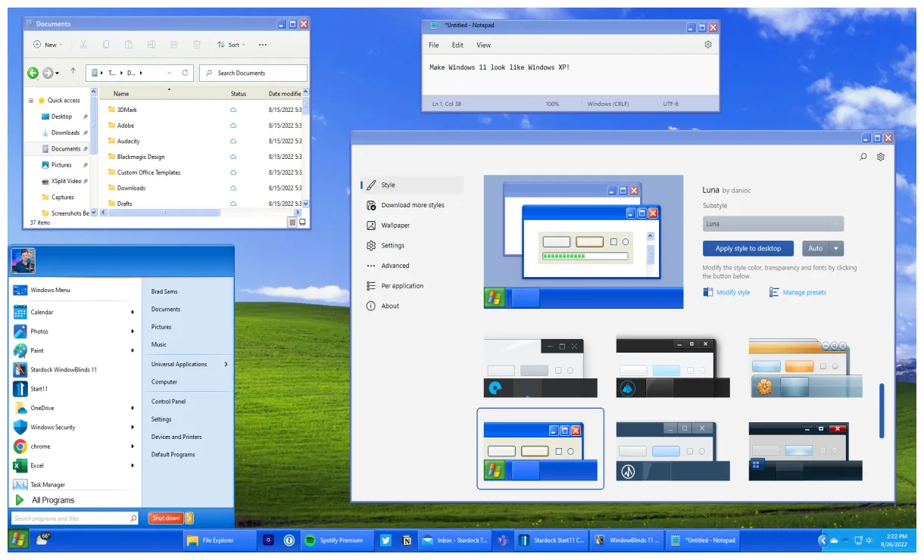924x560 pixels.
Task: Click the search magnifier in WindowBlinds header
Action: pyautogui.click(x=863, y=157)
